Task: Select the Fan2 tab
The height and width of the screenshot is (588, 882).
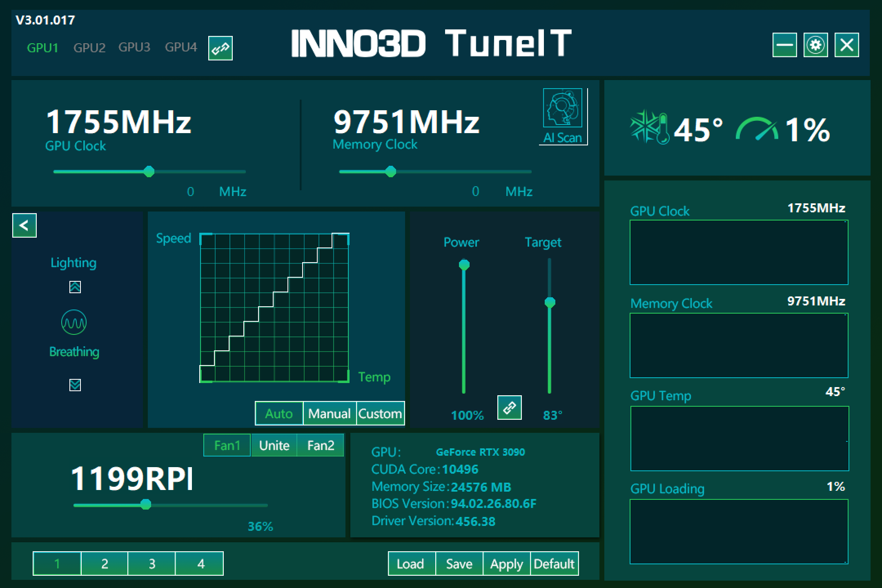Action: pyautogui.click(x=321, y=445)
